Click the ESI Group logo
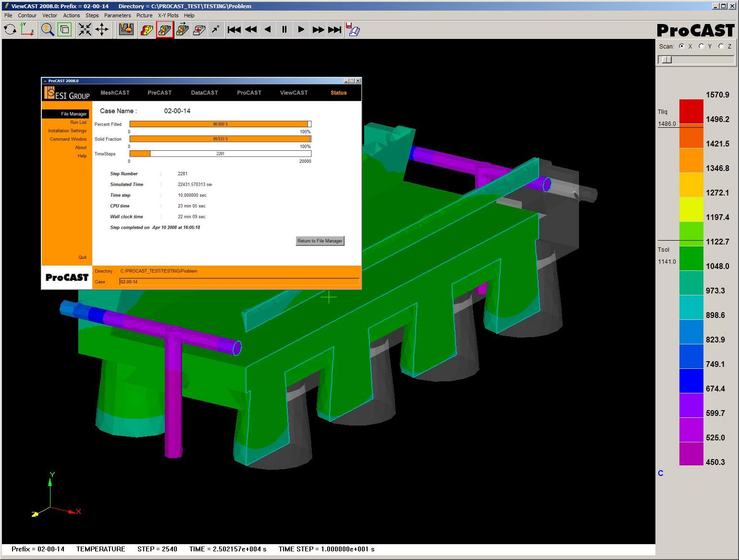739x560 pixels. 67,93
